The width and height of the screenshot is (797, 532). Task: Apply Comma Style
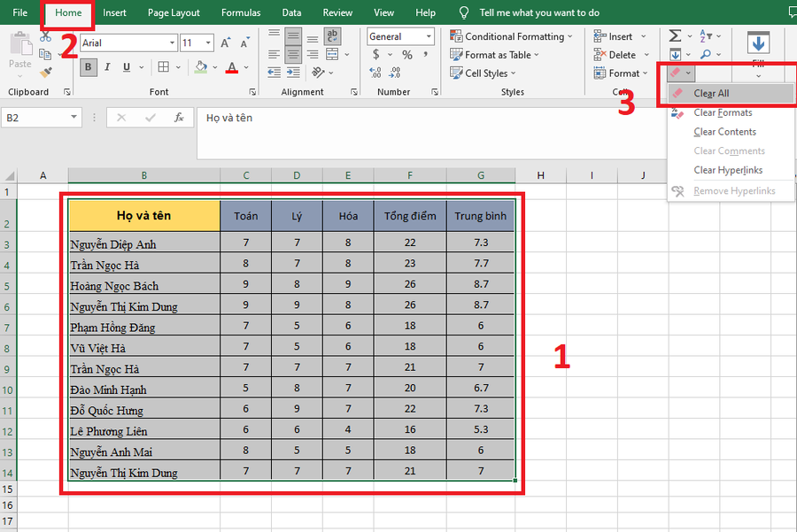[x=425, y=54]
